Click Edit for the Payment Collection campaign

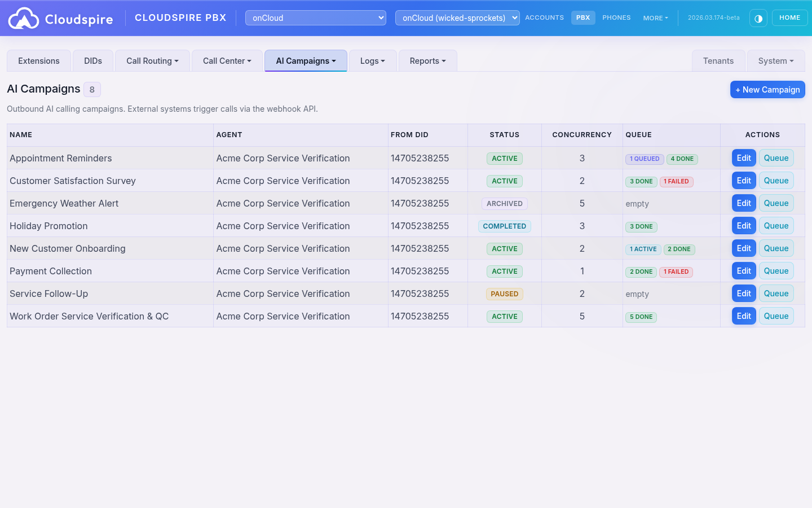pos(743,270)
